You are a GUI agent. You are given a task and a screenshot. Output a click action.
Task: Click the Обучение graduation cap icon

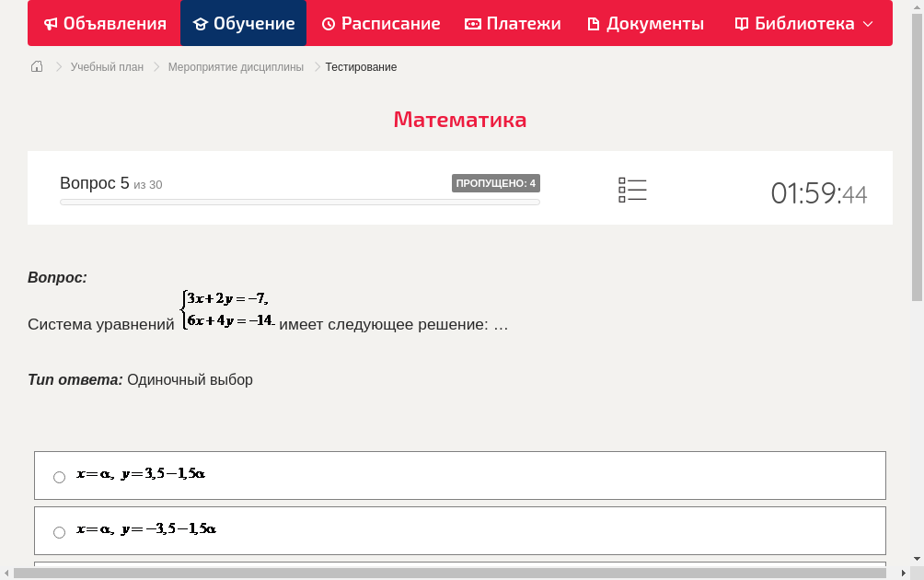pyautogui.click(x=202, y=23)
